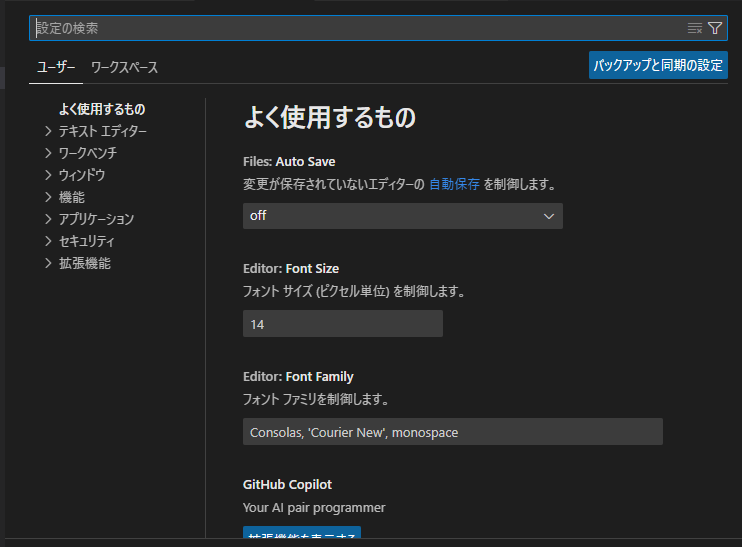The image size is (742, 547).
Task: Open the セキュリティ settings category
Action: pyautogui.click(x=86, y=241)
